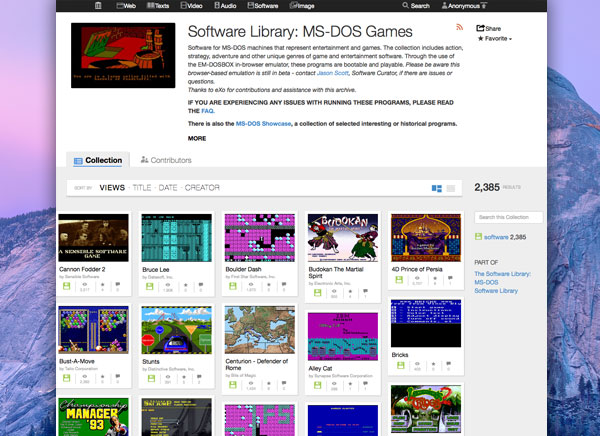
Task: Open the Video section in top bar
Action: pos(191,6)
